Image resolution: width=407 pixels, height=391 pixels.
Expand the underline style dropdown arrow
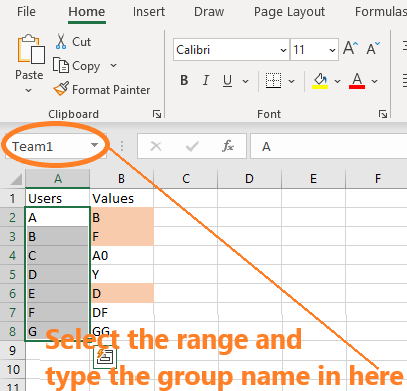tap(245, 81)
